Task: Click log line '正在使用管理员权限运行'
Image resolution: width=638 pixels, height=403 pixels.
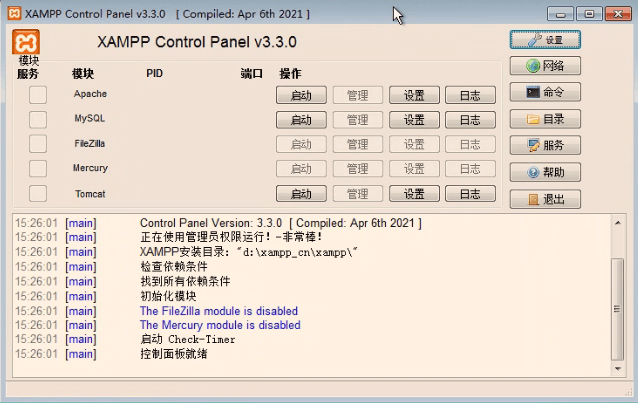Action: (231, 237)
